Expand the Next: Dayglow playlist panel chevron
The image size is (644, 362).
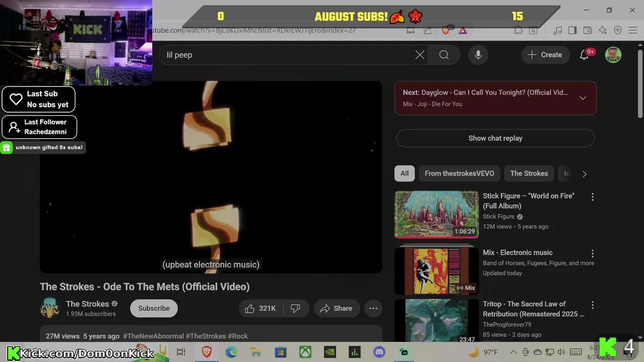(583, 98)
